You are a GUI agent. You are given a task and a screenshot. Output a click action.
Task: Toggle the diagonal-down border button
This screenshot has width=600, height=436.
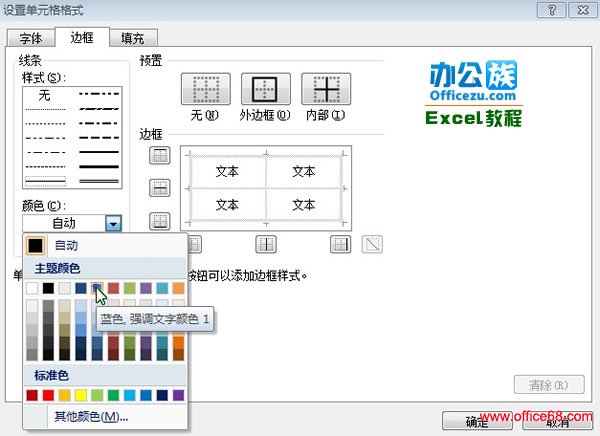point(372,243)
